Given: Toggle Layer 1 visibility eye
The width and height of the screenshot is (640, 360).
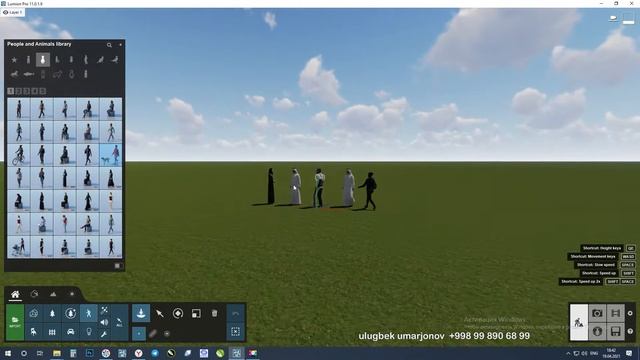Looking at the screenshot, I should (5, 12).
